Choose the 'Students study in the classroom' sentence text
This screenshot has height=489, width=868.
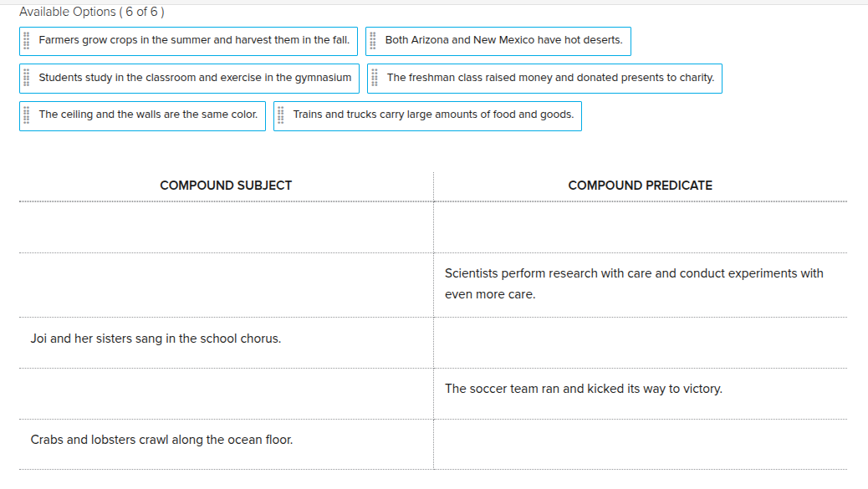coord(195,78)
